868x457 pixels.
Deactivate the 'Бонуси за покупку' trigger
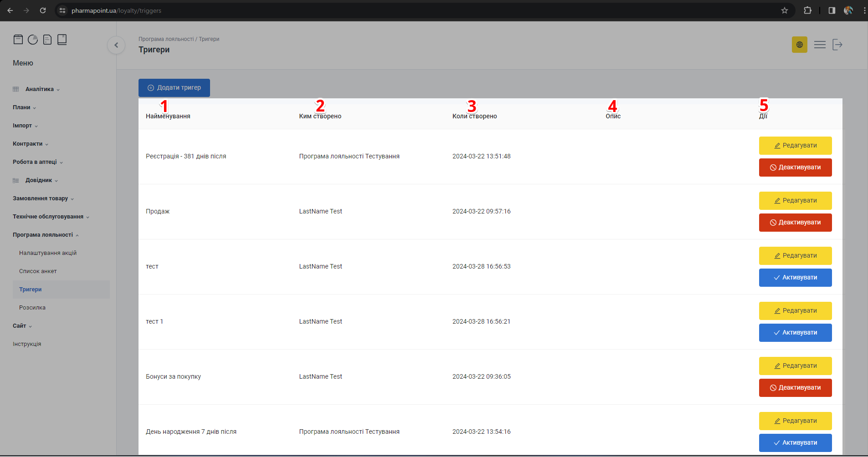point(795,388)
